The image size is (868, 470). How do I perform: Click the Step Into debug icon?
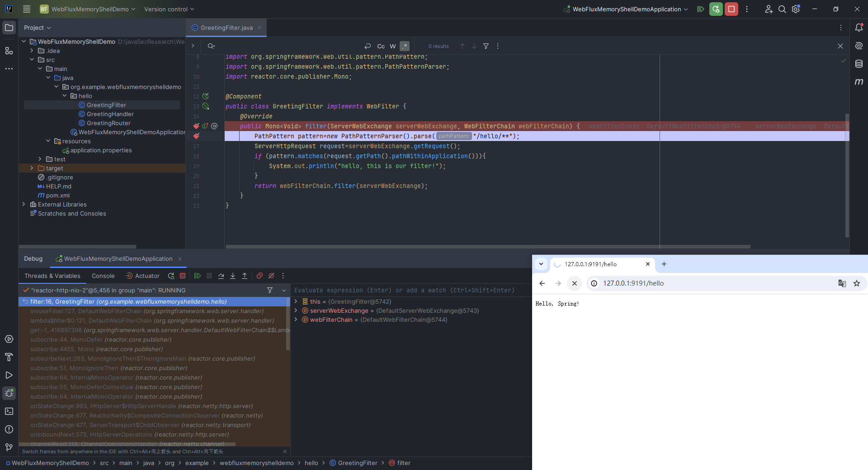233,276
